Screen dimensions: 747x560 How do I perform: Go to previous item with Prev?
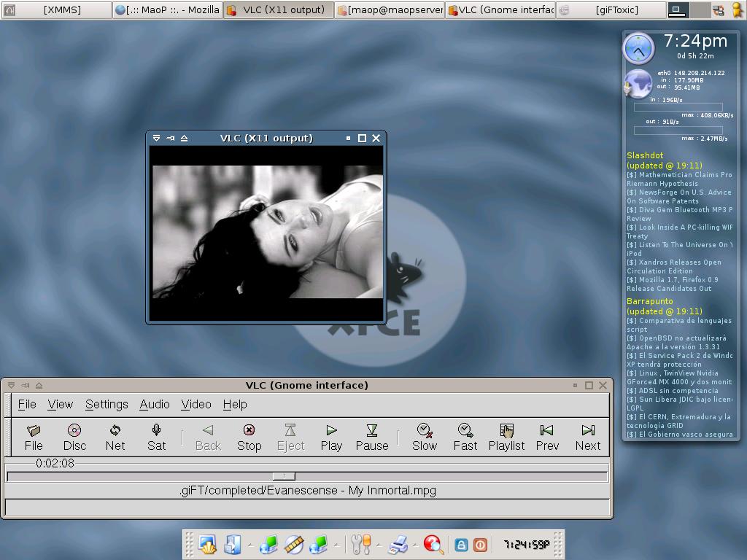pos(547,437)
